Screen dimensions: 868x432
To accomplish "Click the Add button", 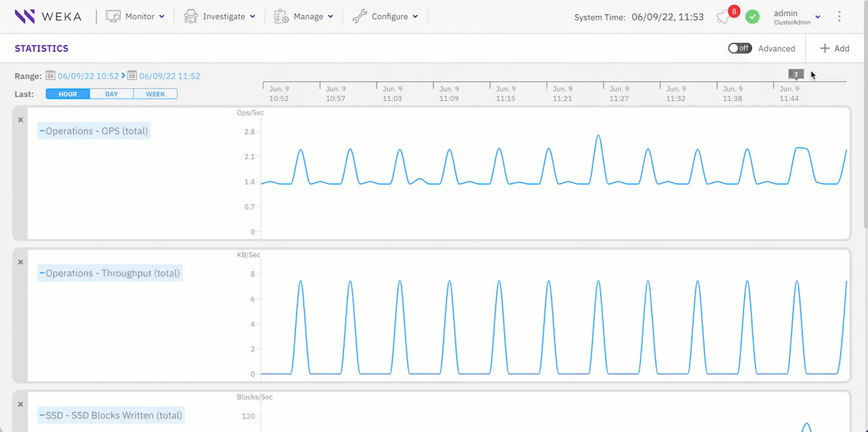I will (x=834, y=48).
